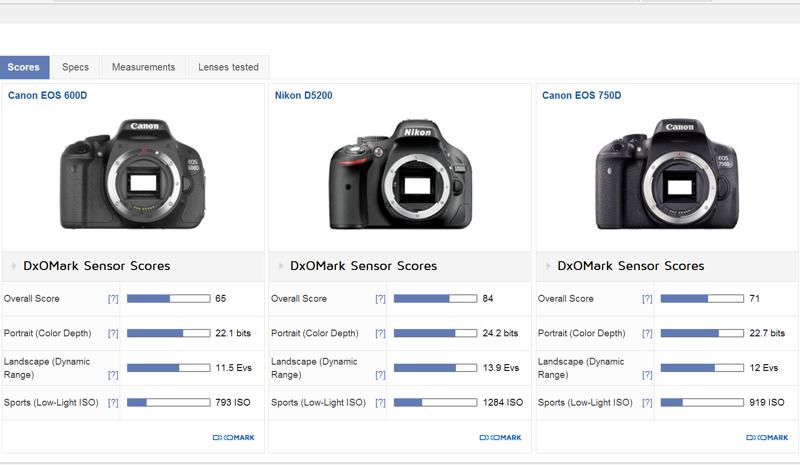
Task: Switch to the Specs tab
Action: point(76,67)
